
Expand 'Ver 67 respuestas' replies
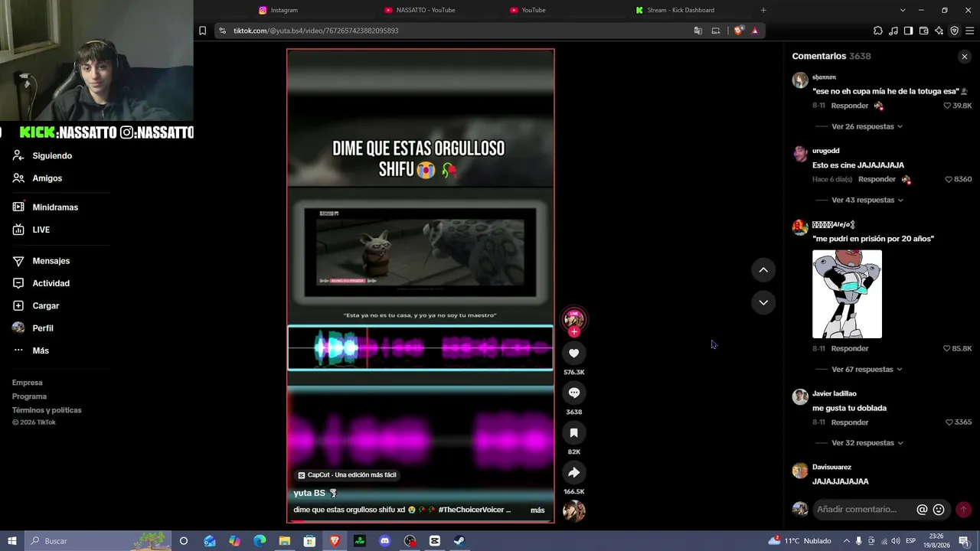tap(867, 370)
